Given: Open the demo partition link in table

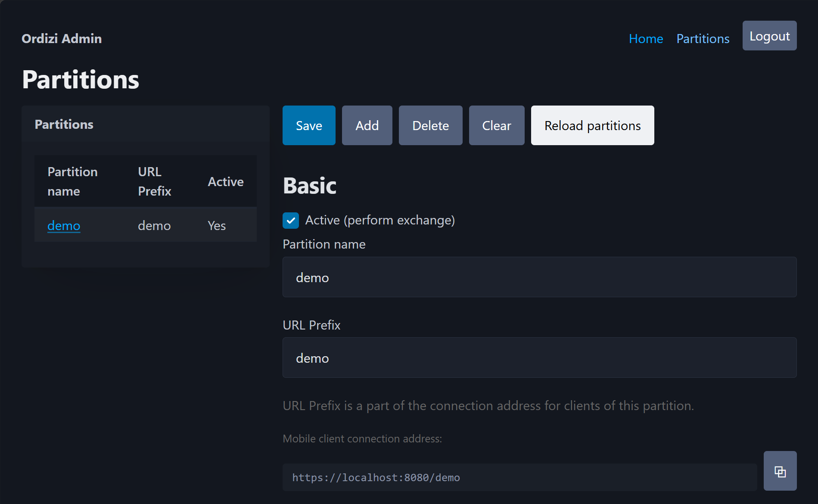Looking at the screenshot, I should point(64,225).
